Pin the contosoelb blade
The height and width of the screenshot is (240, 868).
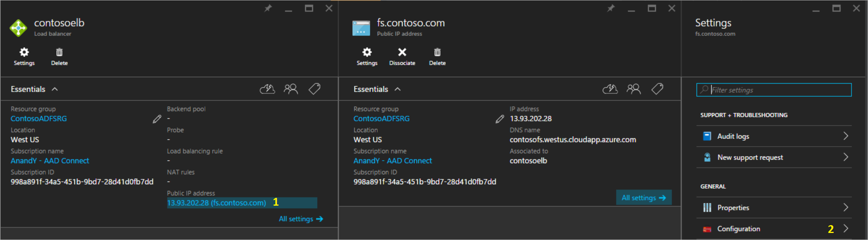point(268,8)
